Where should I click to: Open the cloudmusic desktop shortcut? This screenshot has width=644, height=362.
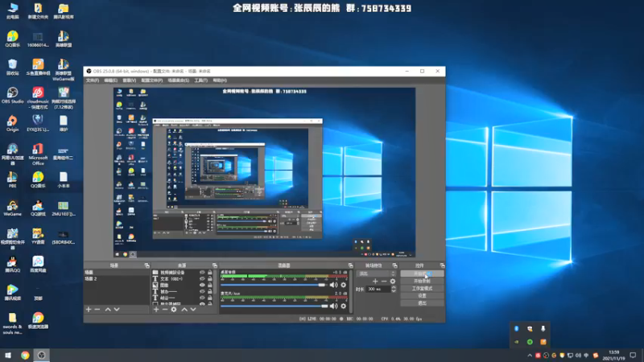click(x=38, y=98)
